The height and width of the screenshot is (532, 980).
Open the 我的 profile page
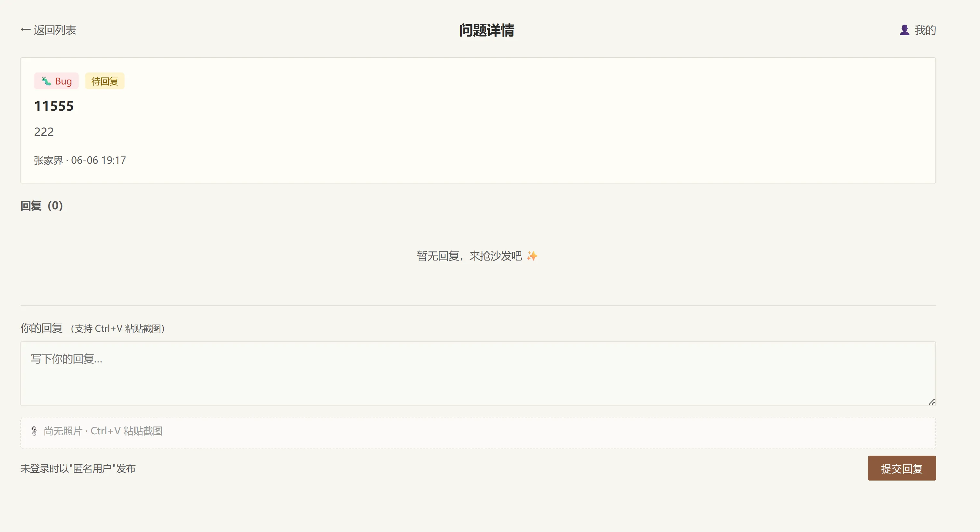pos(917,30)
